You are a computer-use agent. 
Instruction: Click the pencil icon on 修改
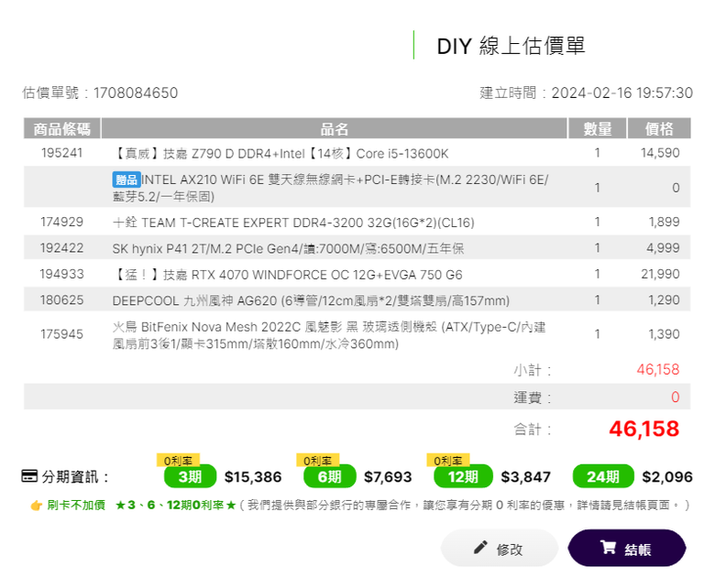pos(480,547)
